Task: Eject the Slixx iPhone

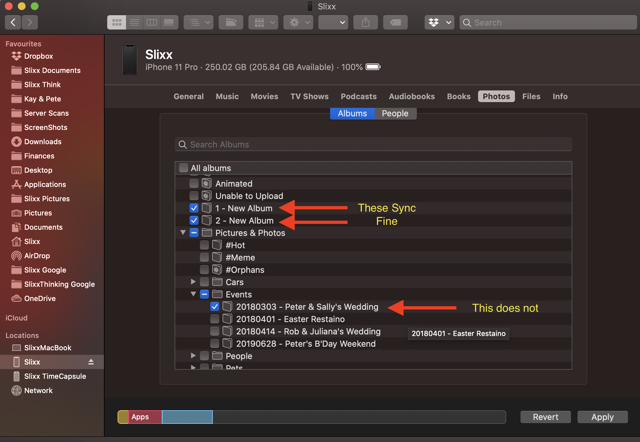Action: (x=91, y=362)
